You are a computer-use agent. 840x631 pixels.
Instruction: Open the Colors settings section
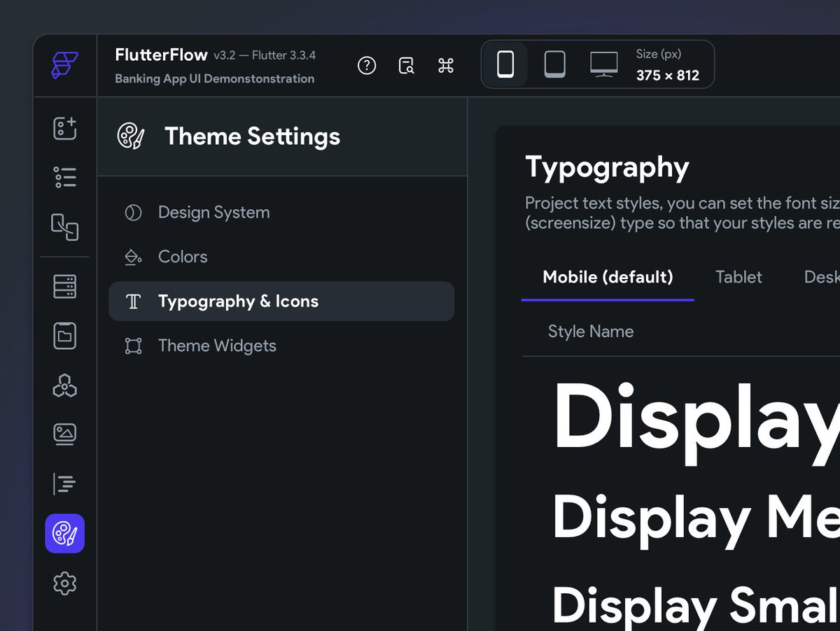click(x=183, y=257)
